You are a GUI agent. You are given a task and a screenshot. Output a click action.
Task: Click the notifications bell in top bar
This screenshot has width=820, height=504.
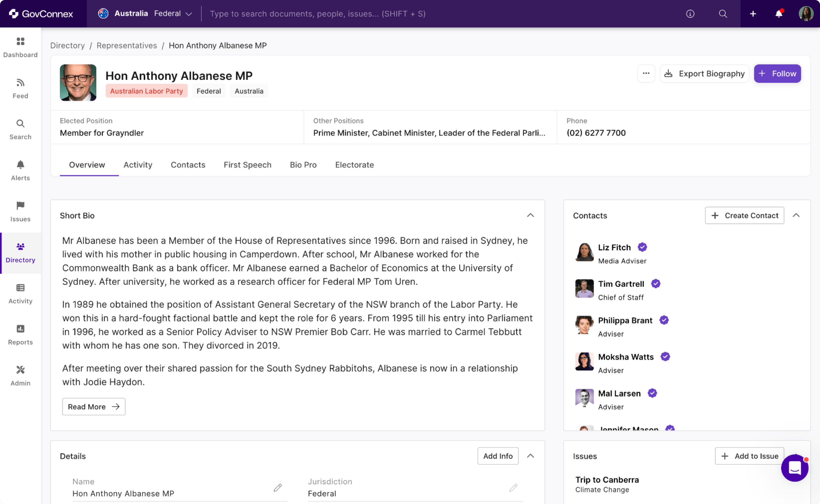click(x=779, y=14)
